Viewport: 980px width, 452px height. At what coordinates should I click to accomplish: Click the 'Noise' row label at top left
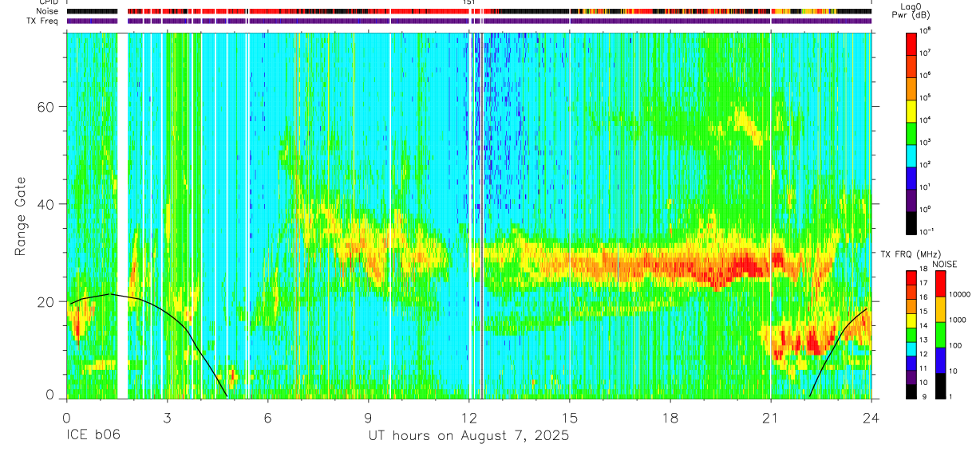48,11
